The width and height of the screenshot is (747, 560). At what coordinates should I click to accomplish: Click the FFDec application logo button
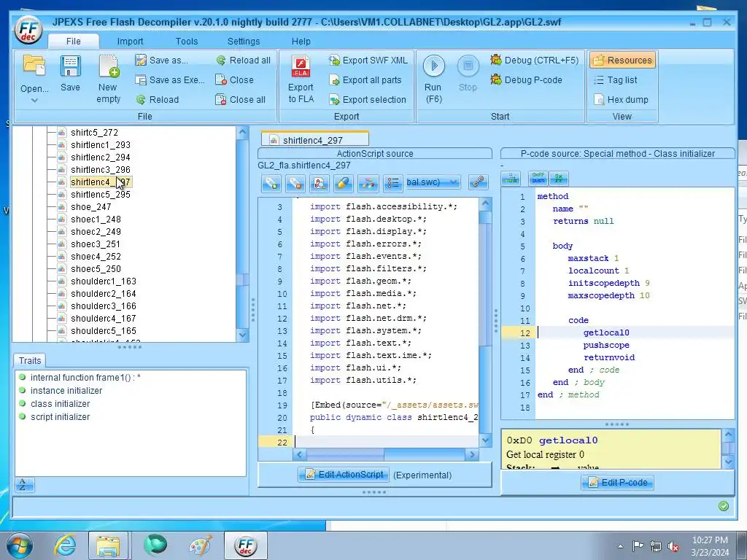click(x=28, y=30)
